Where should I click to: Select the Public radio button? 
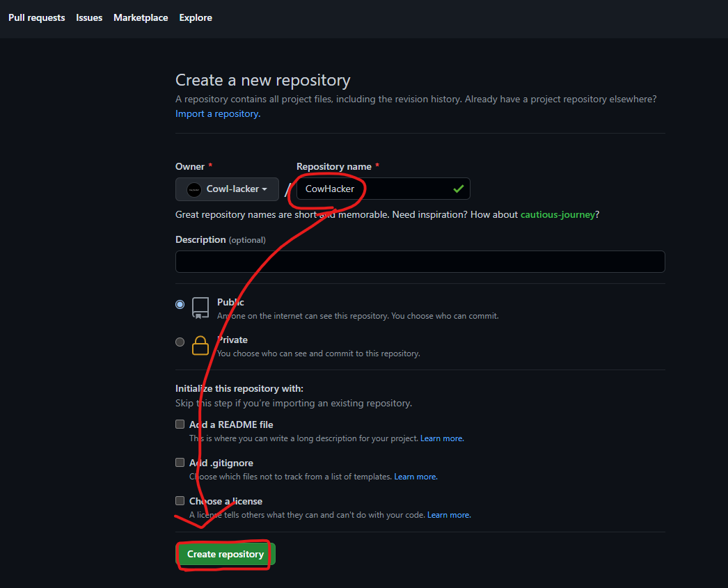point(180,305)
